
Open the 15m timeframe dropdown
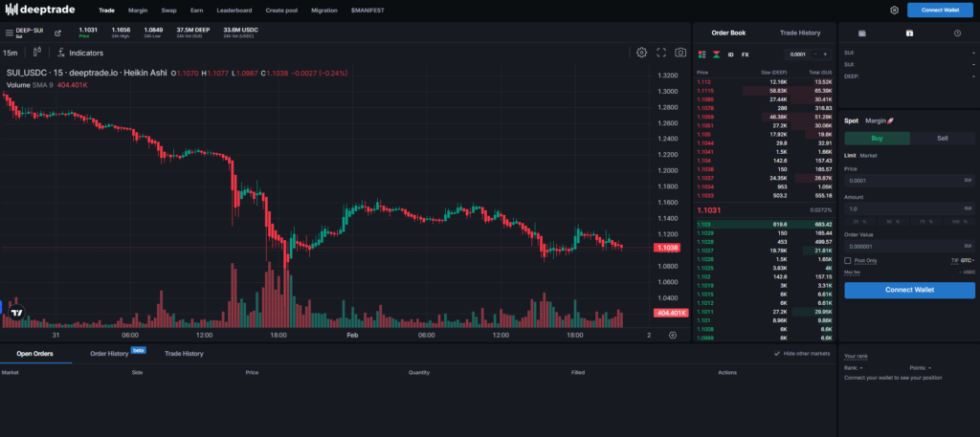click(11, 53)
